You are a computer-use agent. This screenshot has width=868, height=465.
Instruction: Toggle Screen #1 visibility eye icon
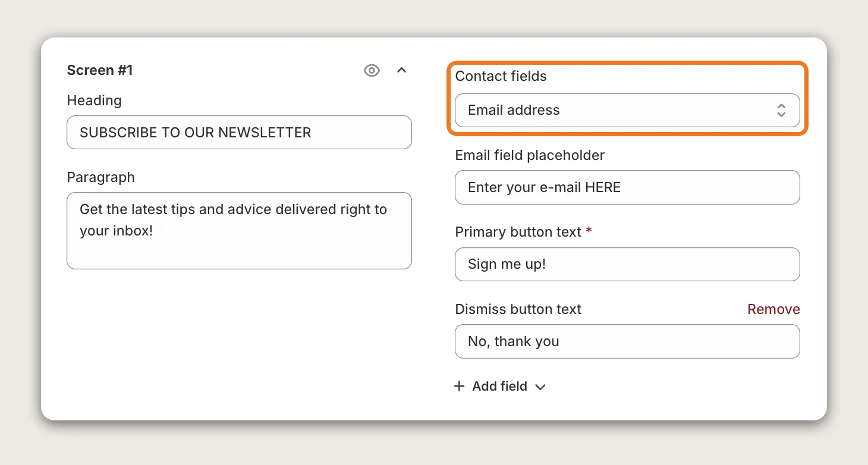pyautogui.click(x=372, y=71)
